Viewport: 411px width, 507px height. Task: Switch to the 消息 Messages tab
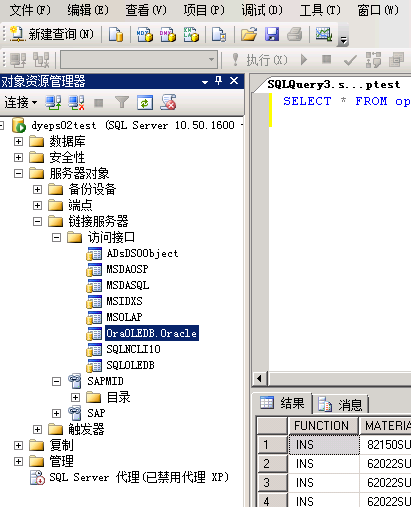click(340, 404)
